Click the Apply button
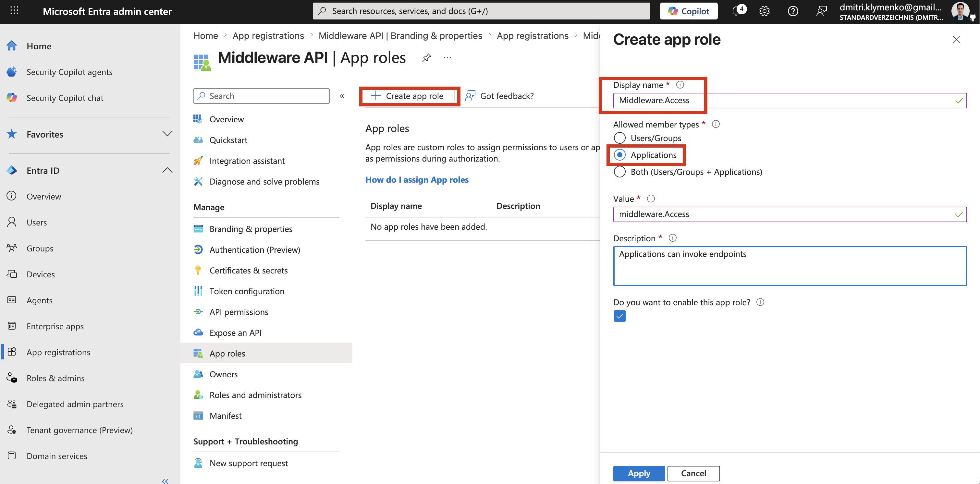Viewport: 980px width, 484px height. pos(639,473)
